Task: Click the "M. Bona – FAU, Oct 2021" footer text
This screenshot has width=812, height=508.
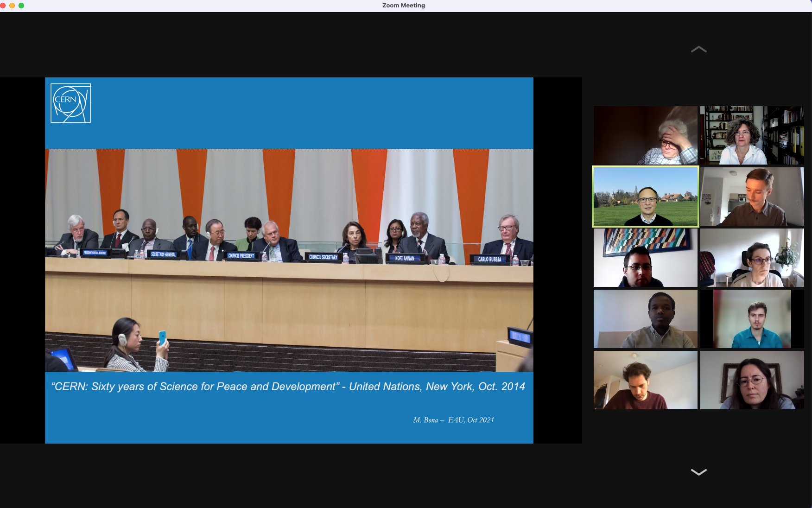Action: (x=453, y=420)
